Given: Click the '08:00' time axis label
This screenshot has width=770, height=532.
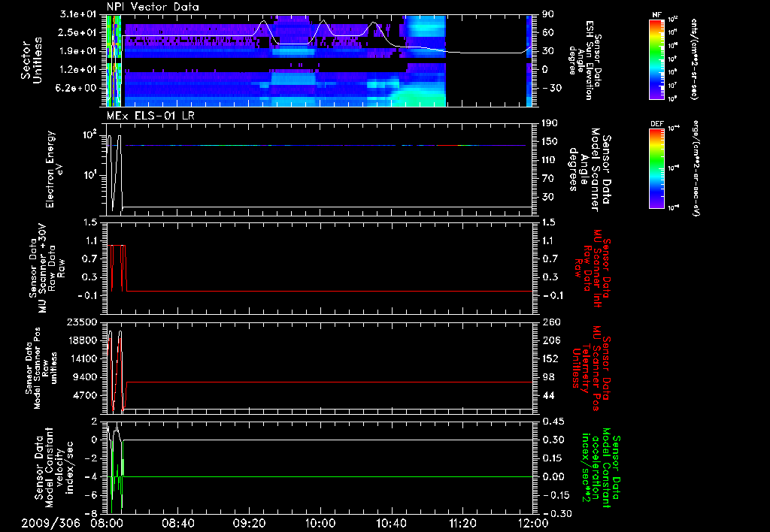Looking at the screenshot, I should point(106,523).
